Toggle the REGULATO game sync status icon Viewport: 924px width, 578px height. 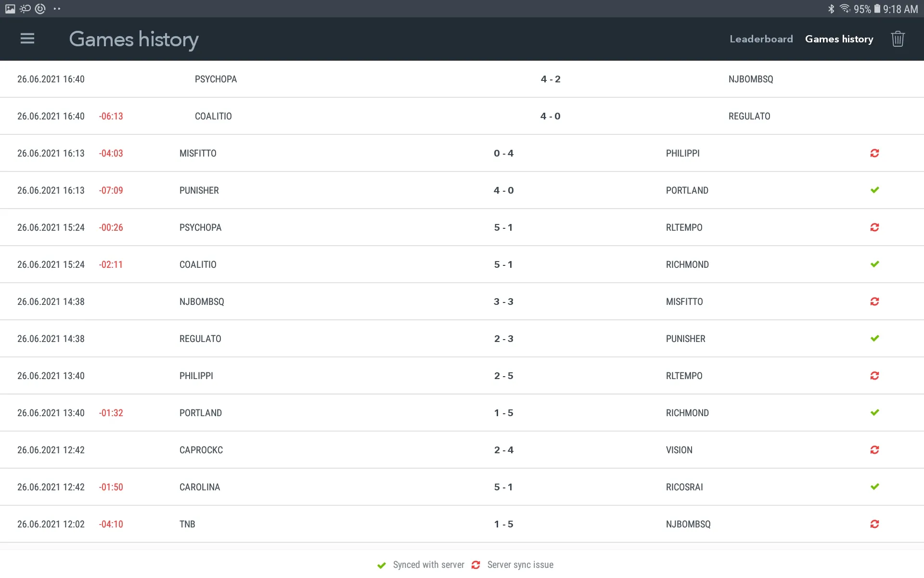874,338
